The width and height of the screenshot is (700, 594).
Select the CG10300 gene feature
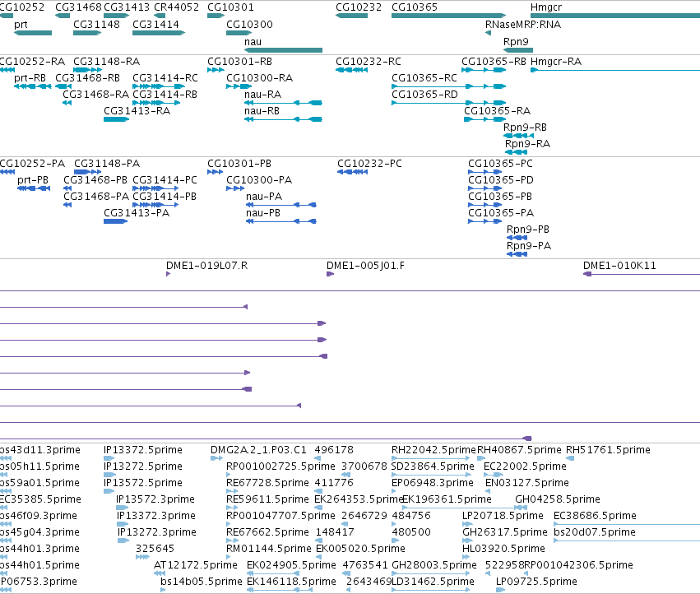click(x=239, y=33)
